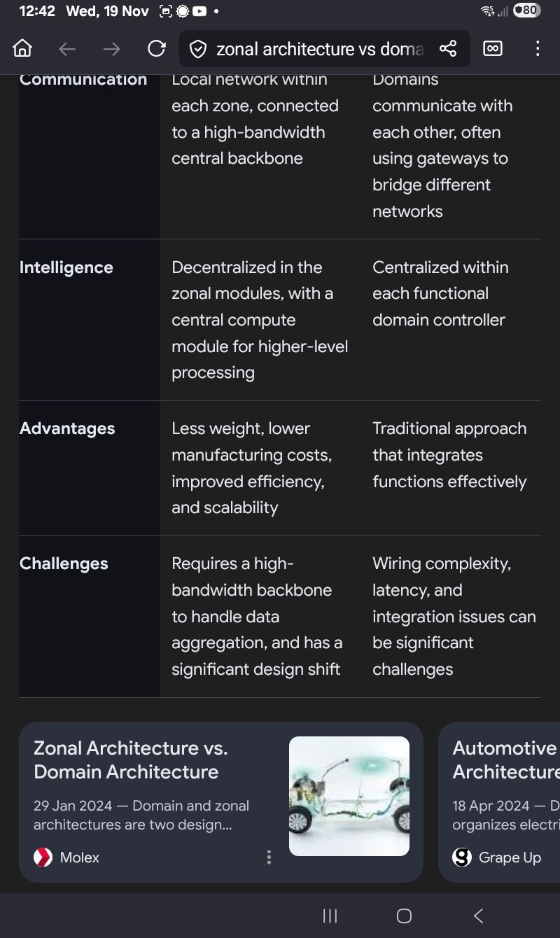Go back to previous page
560x938 pixels.
(67, 48)
